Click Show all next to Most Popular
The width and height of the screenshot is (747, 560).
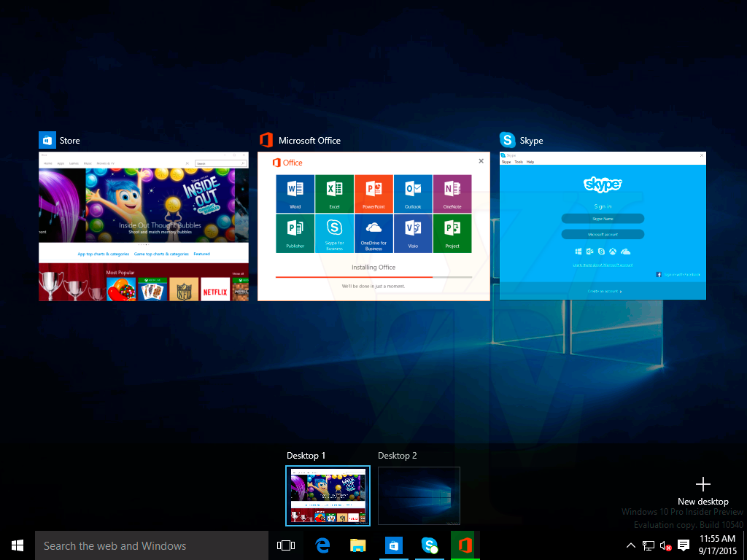pos(238,274)
